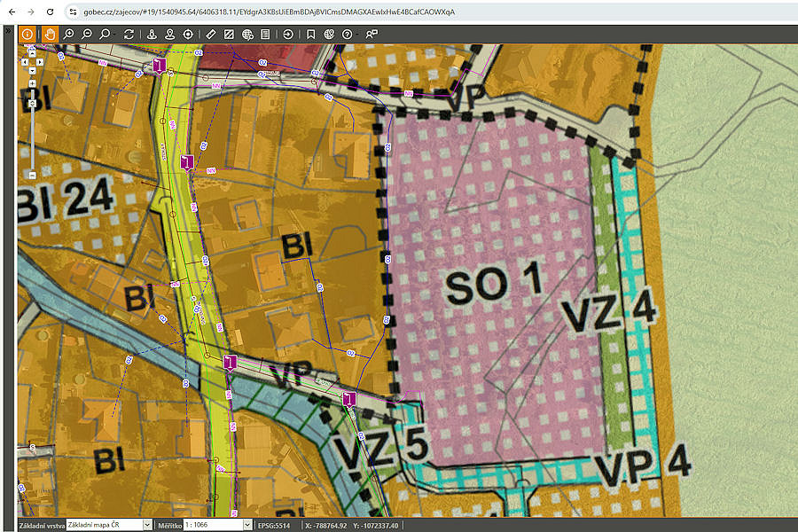The width and height of the screenshot is (798, 532).
Task: Expand the collapsed side panel
Action: click(8, 30)
